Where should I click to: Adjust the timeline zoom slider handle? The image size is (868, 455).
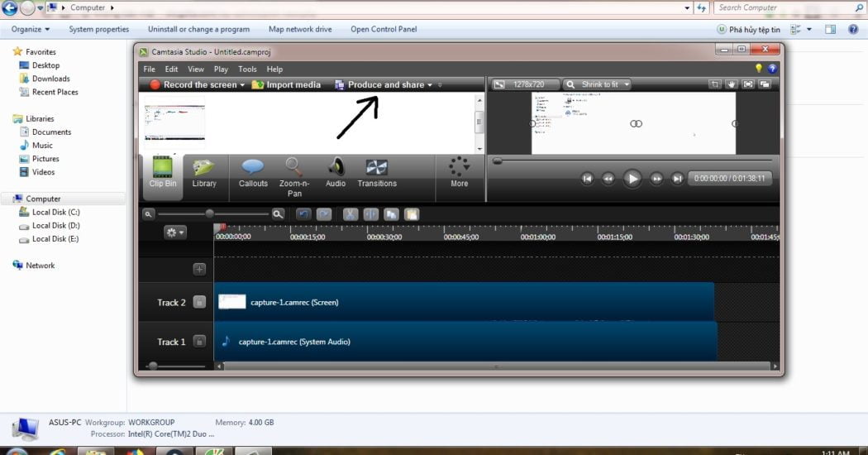pos(209,214)
